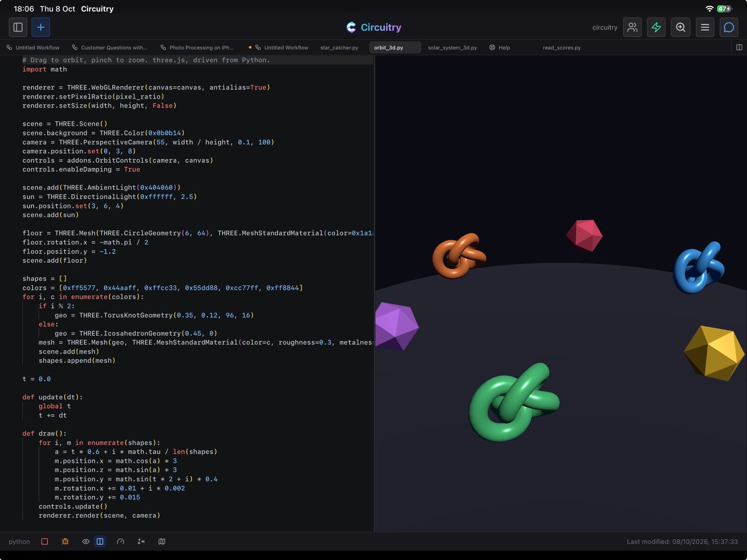Click the Last modified timestamp text

pos(682,541)
